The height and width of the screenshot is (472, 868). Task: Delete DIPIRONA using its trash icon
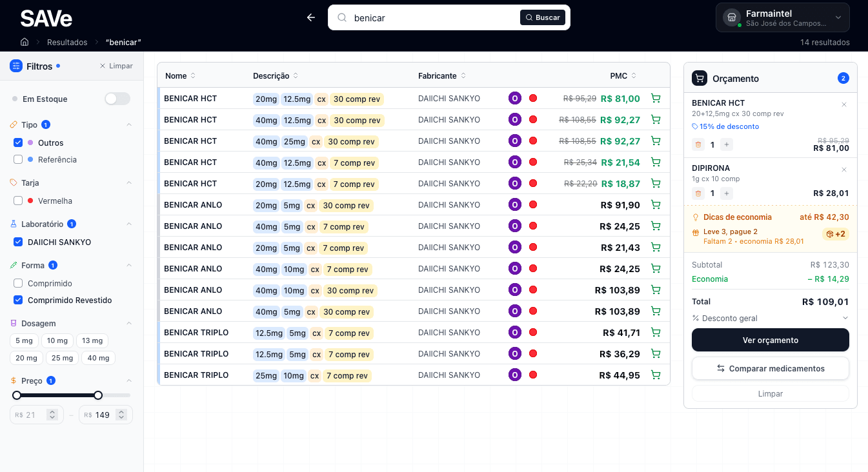click(x=698, y=193)
